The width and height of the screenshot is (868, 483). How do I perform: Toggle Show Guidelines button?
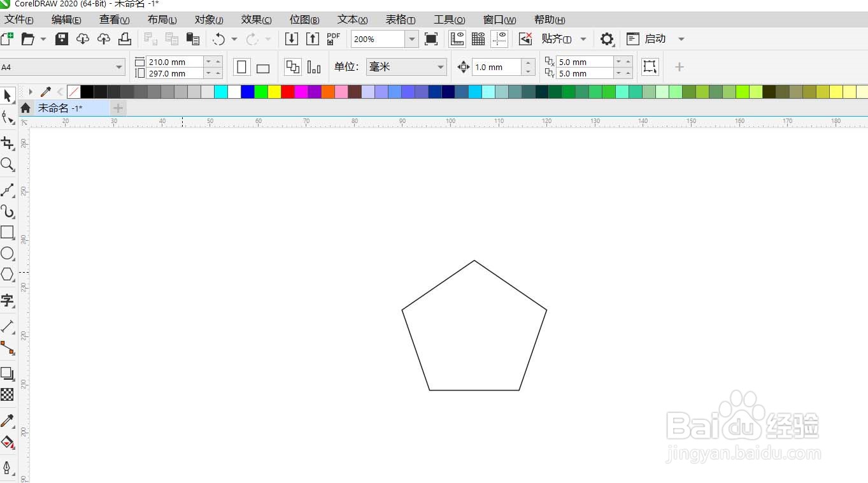pyautogui.click(x=499, y=39)
